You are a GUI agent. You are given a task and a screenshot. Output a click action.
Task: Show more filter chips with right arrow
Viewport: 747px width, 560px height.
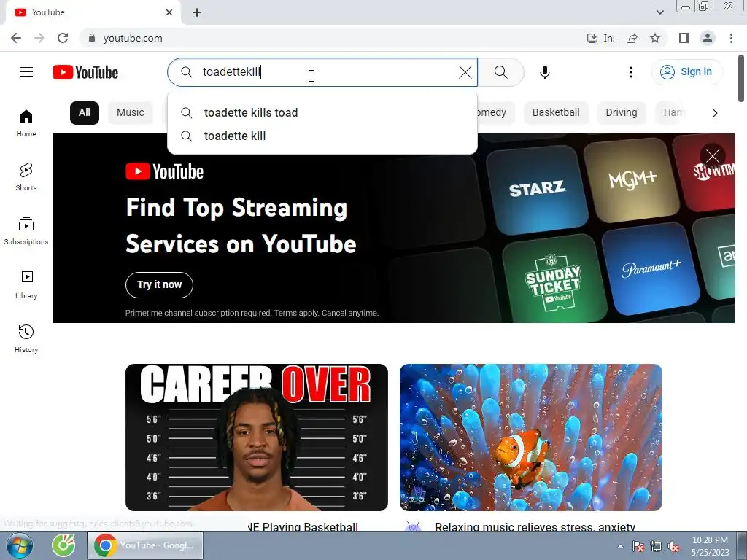click(x=714, y=113)
